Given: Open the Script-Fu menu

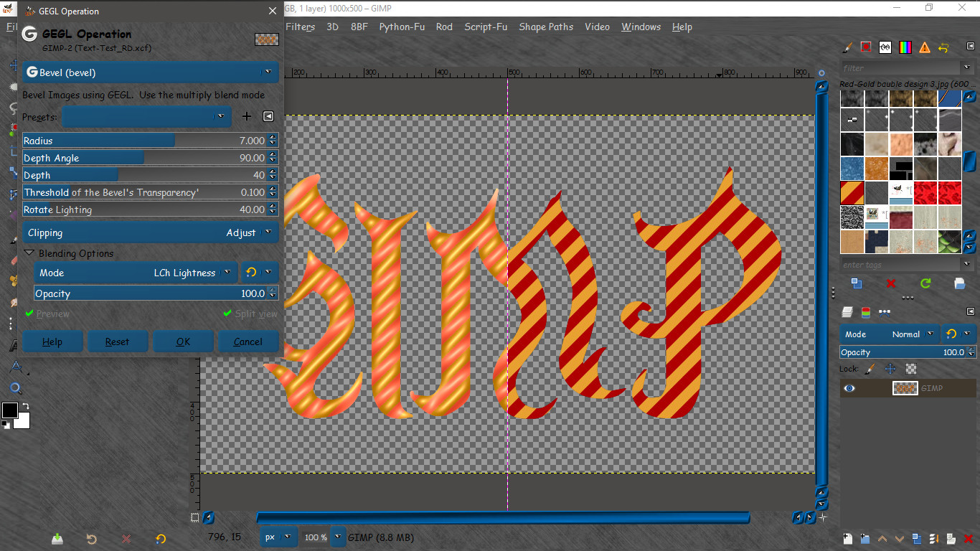Looking at the screenshot, I should coord(486,27).
